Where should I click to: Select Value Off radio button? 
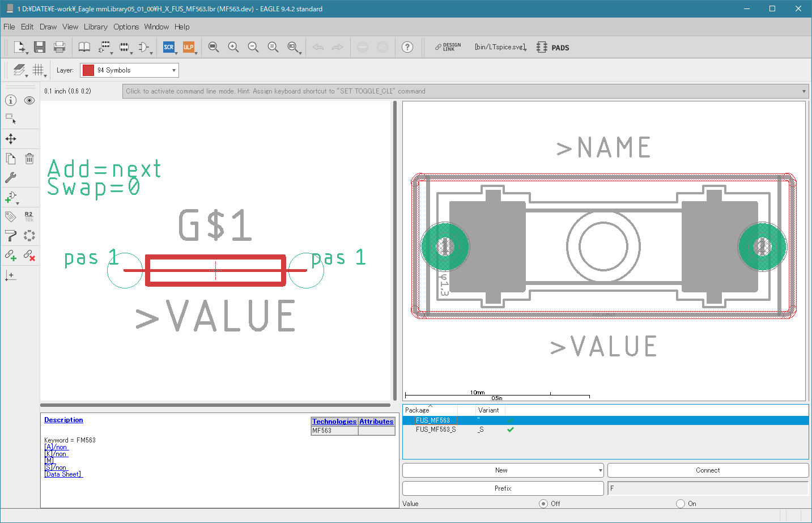543,503
